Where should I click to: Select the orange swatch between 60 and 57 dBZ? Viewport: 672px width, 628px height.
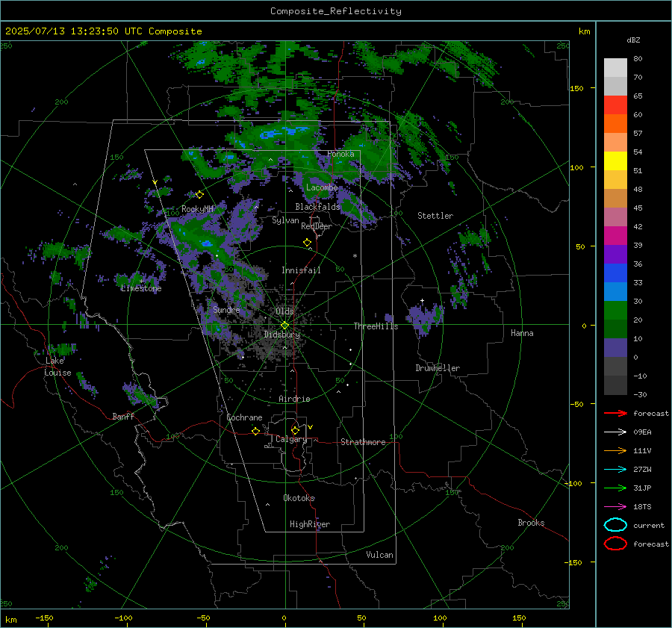(615, 123)
